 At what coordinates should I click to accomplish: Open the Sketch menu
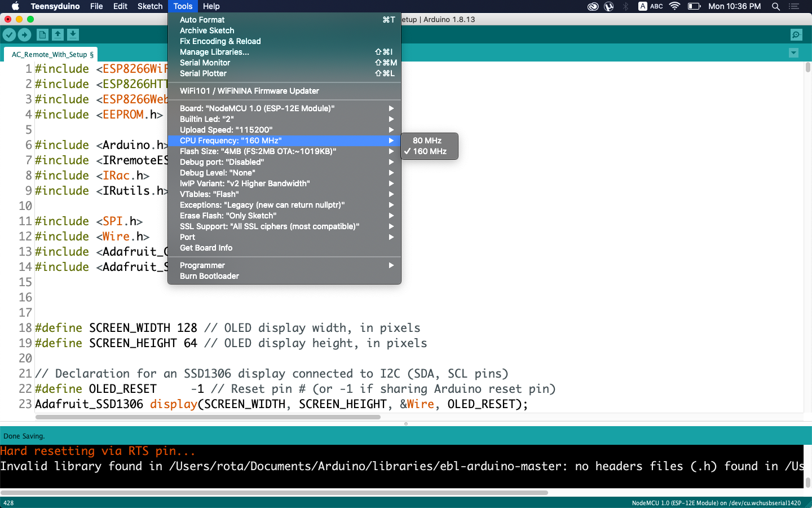tap(150, 6)
